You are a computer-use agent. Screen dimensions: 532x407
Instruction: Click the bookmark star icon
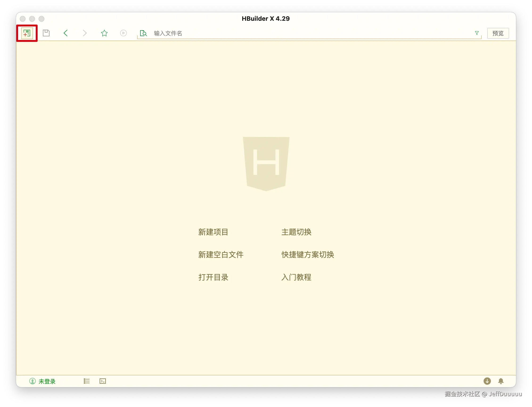point(104,33)
